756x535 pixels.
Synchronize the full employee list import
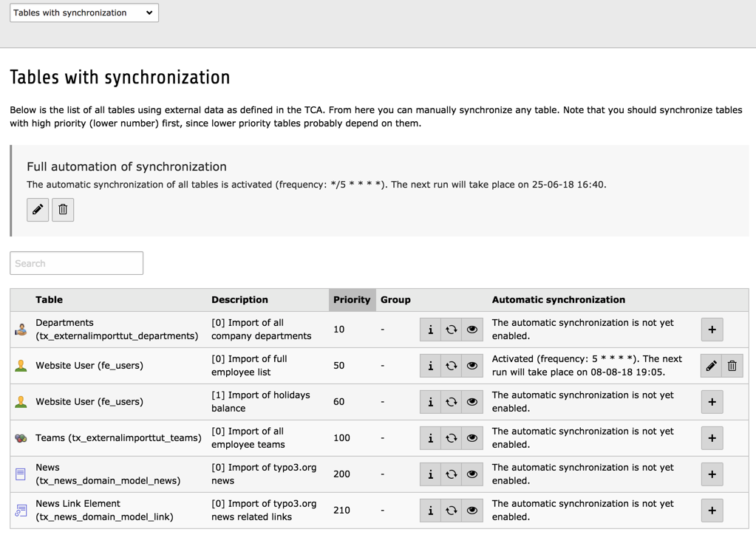pyautogui.click(x=451, y=365)
